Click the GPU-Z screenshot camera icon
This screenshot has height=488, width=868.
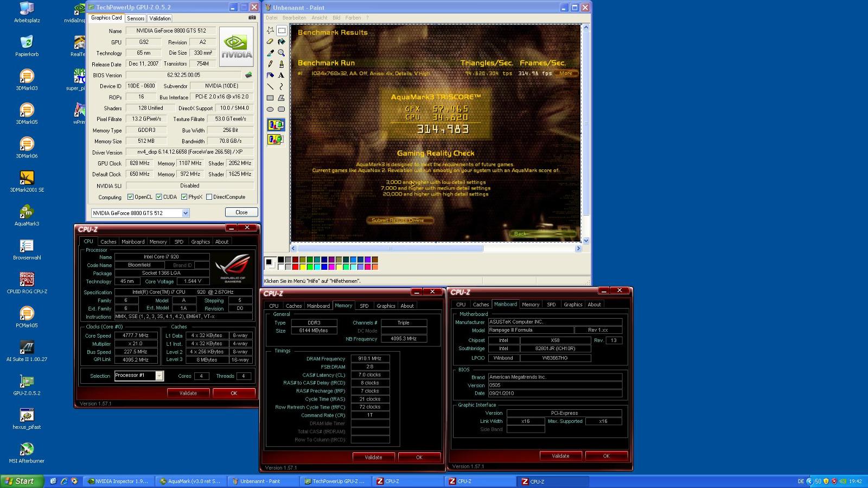point(252,17)
